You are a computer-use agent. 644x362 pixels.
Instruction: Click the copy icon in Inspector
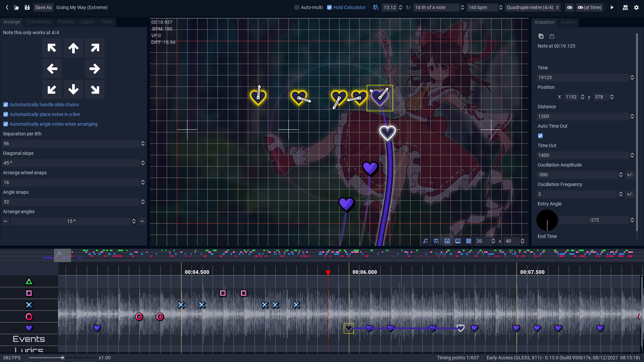coord(541,36)
